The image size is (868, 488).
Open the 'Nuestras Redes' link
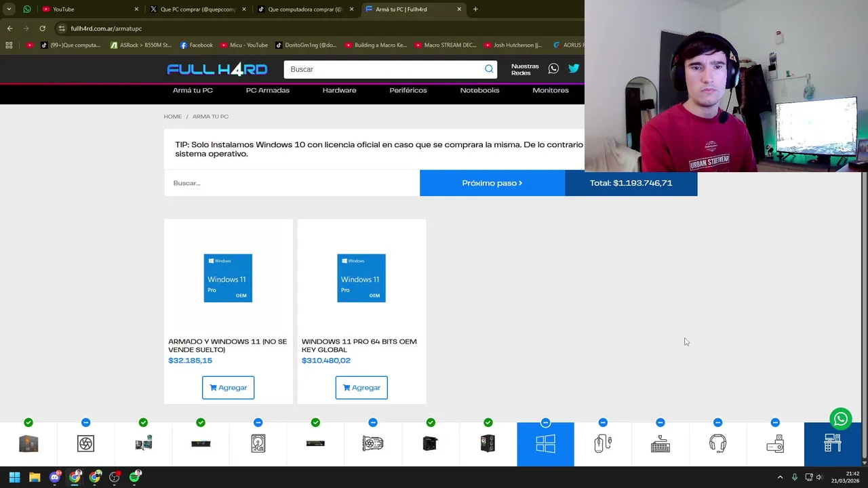(x=525, y=69)
